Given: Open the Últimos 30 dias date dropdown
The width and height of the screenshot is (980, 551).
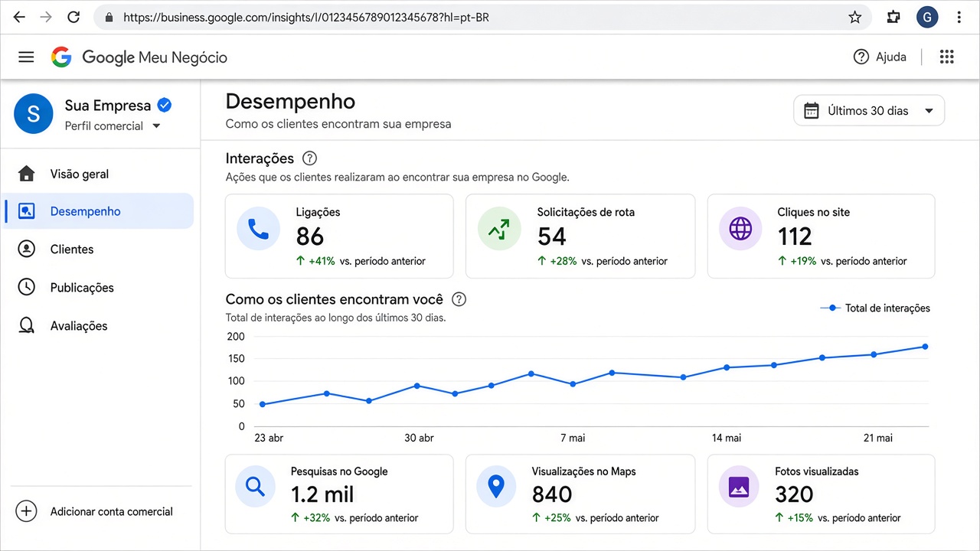Looking at the screenshot, I should pos(869,110).
